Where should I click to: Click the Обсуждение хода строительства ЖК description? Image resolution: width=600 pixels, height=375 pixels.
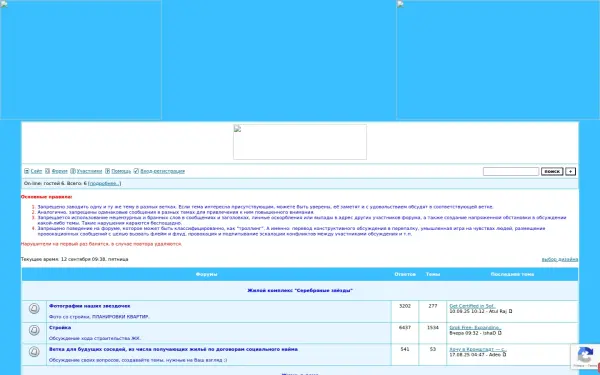click(x=95, y=339)
